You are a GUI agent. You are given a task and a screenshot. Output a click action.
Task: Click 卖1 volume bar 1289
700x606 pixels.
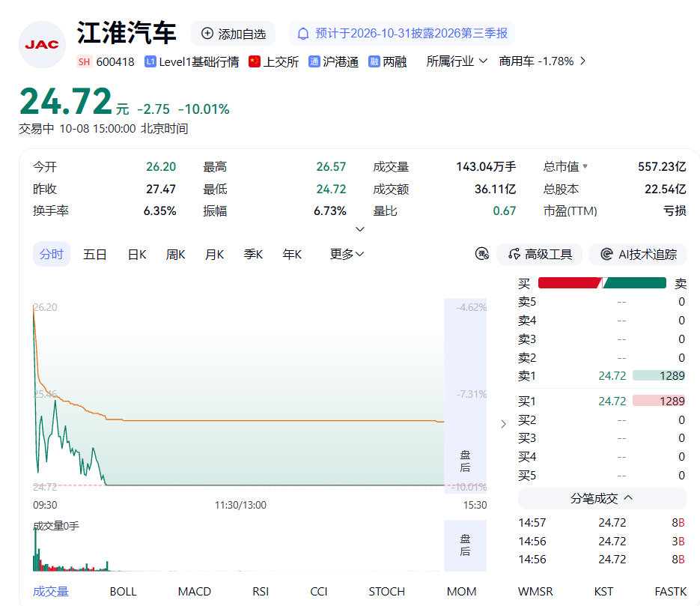(659, 375)
